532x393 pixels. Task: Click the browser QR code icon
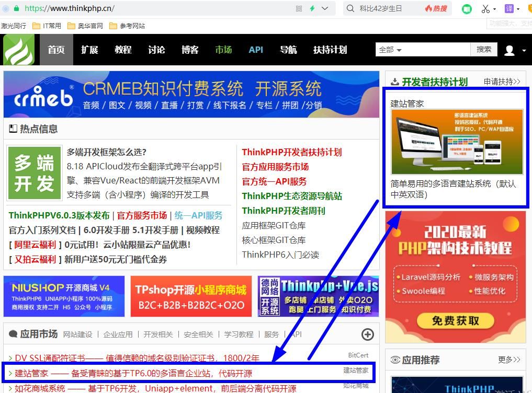(299, 8)
